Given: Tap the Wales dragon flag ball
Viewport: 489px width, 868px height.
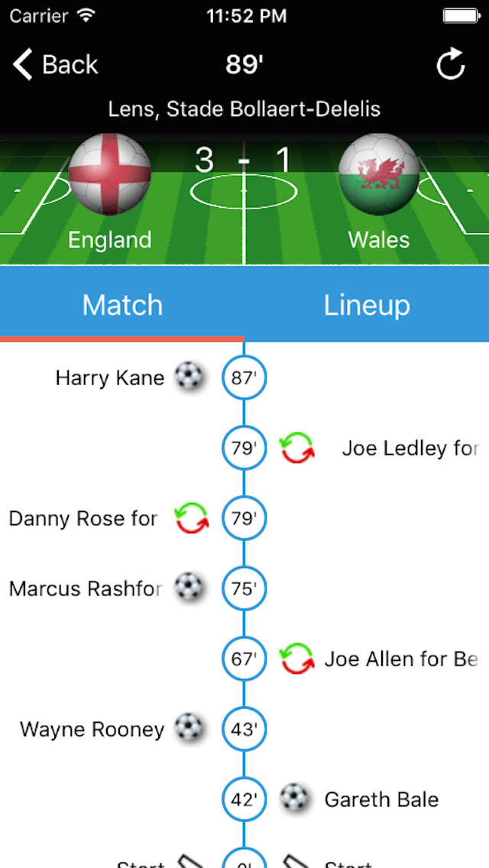Looking at the screenshot, I should point(379,173).
